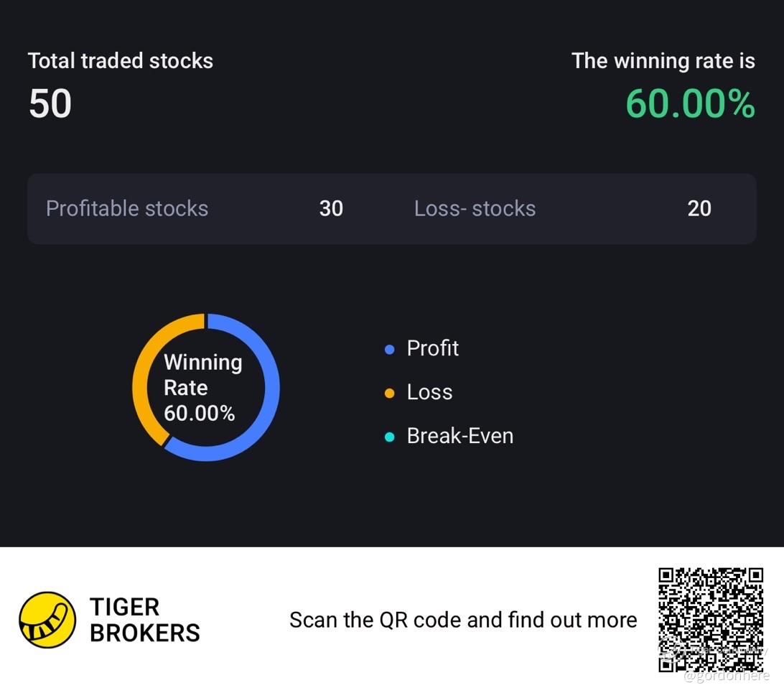784x693 pixels.
Task: Click the total traded stocks number 50
Action: pyautogui.click(x=50, y=104)
